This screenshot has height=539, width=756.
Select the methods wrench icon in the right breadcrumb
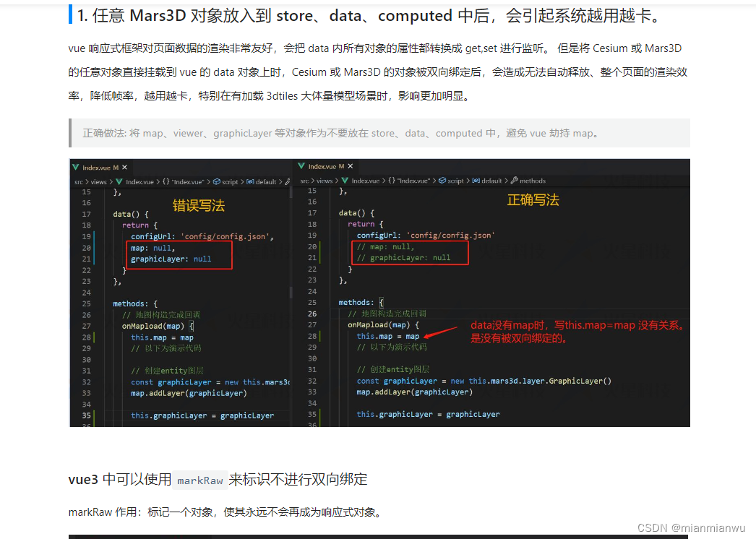(515, 180)
